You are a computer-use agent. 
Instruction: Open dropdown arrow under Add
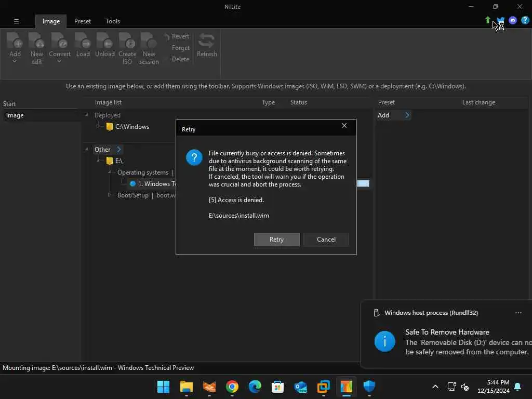(15, 61)
